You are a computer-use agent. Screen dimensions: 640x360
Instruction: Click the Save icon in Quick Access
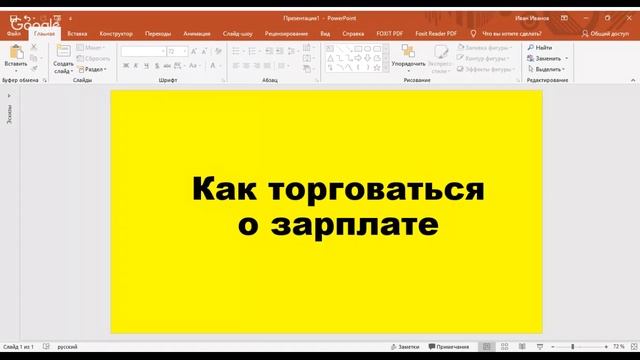(14, 18)
